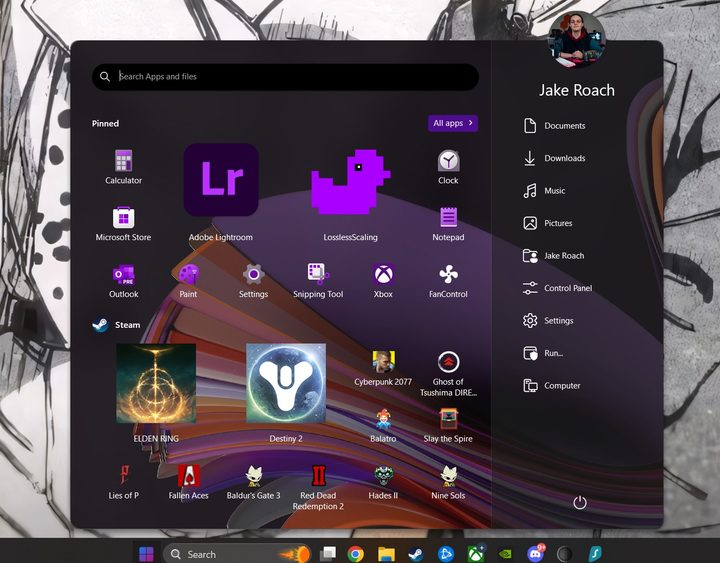Click the Search Apps and files field

pyautogui.click(x=286, y=77)
